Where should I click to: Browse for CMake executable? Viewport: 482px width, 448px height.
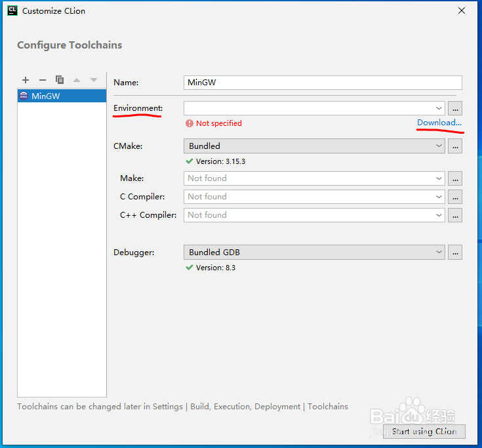click(455, 146)
